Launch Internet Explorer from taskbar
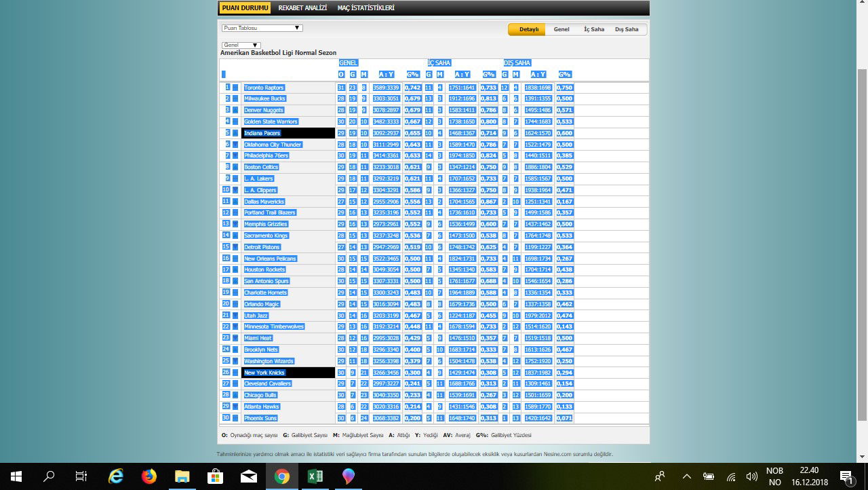The height and width of the screenshot is (490, 868). pyautogui.click(x=116, y=476)
